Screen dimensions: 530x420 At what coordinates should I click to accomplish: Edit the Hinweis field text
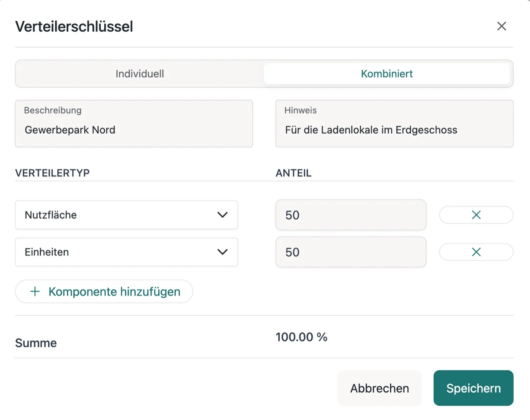click(x=394, y=124)
